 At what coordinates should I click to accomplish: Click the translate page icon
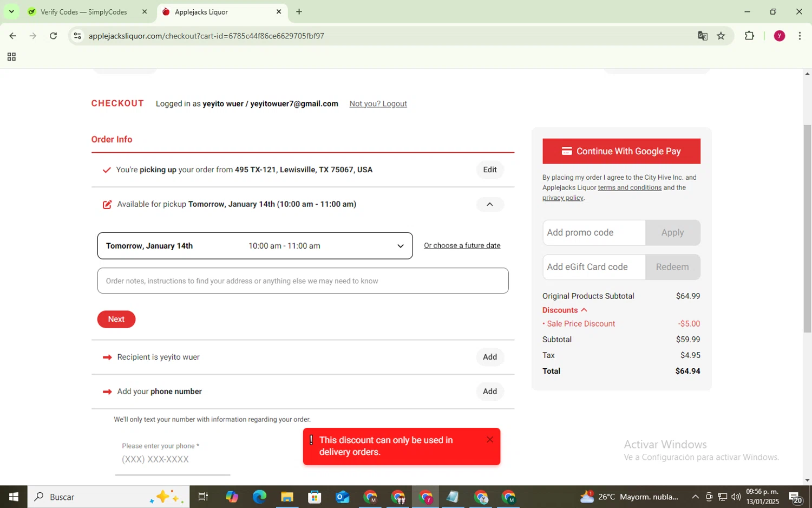(703, 36)
